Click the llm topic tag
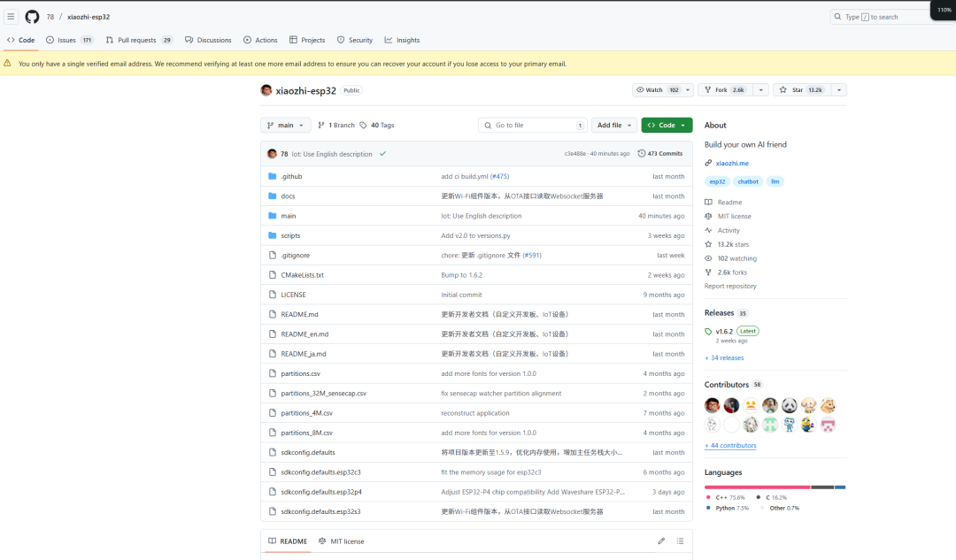956x560 pixels. pyautogui.click(x=775, y=181)
